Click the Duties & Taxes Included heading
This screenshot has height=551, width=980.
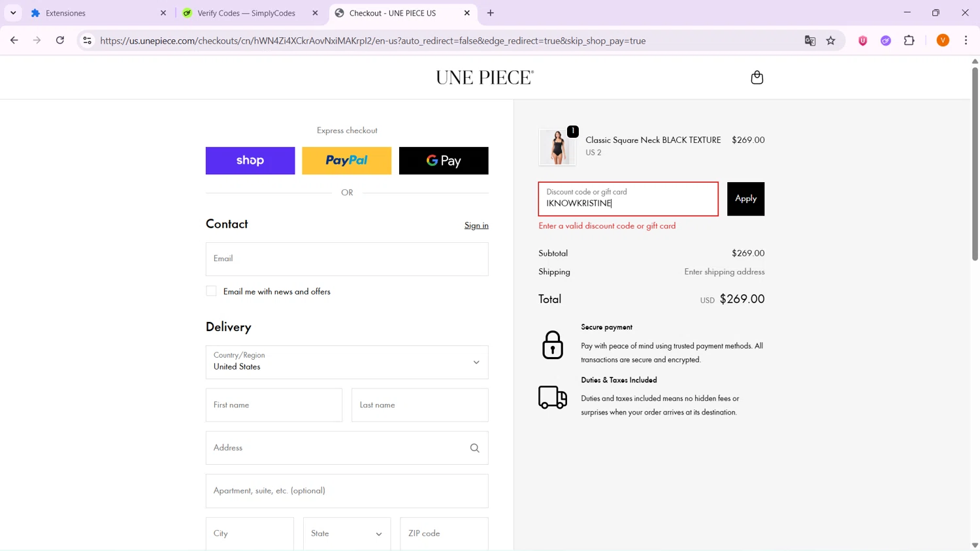(x=619, y=380)
